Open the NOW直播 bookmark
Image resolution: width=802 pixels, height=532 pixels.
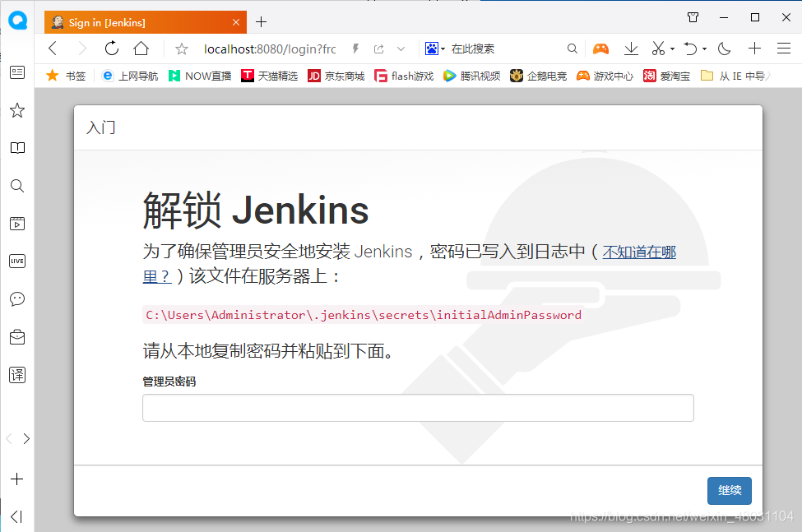pos(200,76)
